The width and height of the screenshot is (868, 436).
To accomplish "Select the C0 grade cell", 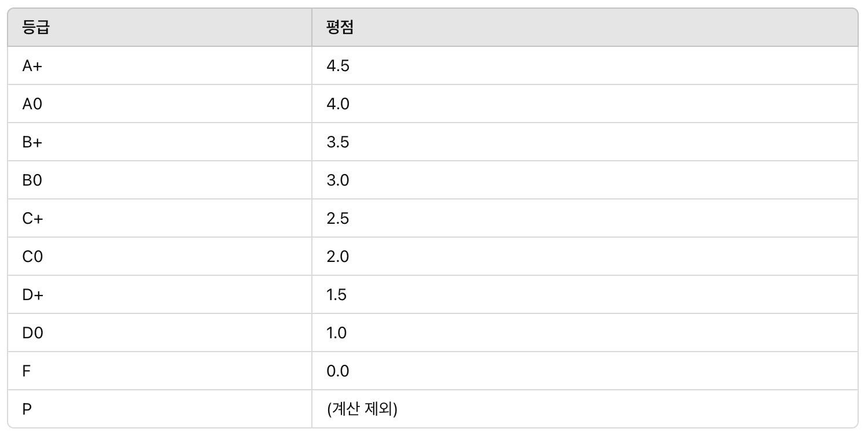I will (x=160, y=256).
